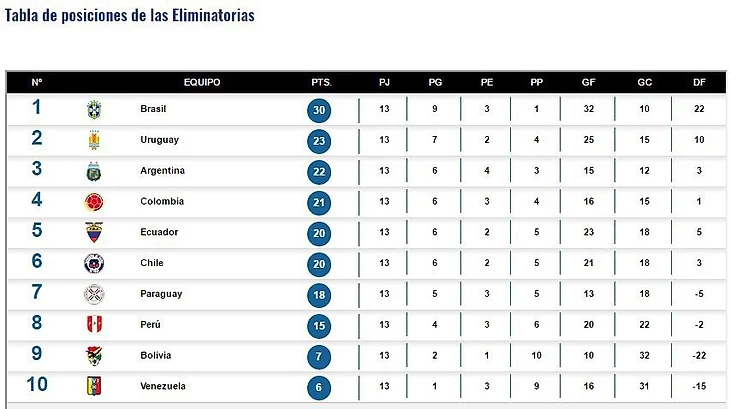Click the Brasil team name
The width and height of the screenshot is (730, 409).
[155, 109]
